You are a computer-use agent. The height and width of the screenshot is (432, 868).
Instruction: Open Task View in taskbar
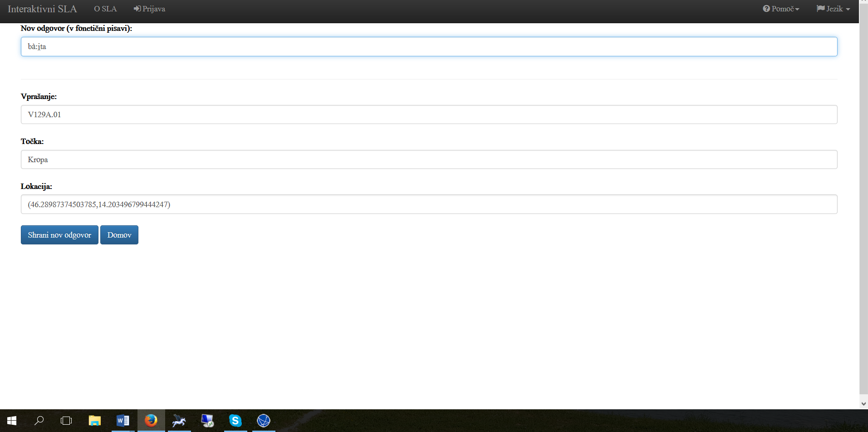coord(66,421)
